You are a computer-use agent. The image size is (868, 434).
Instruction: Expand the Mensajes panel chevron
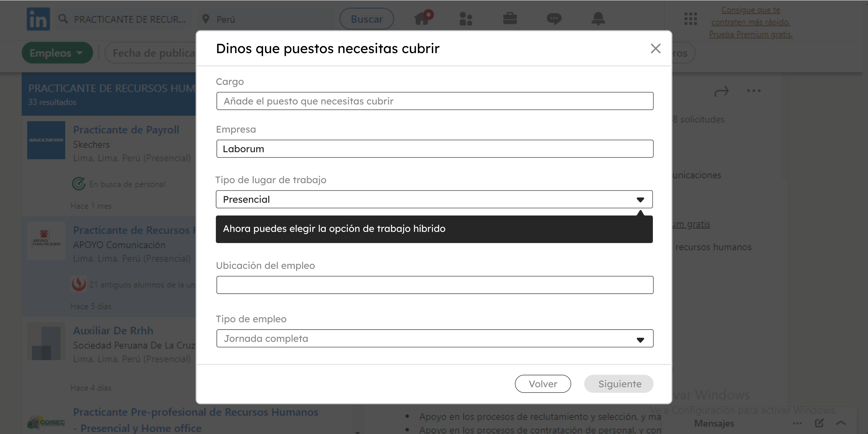[841, 423]
